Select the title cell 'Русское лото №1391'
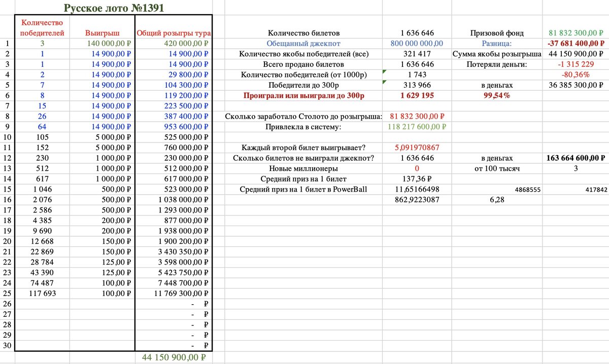This screenshot has height=364, width=609. [x=114, y=8]
